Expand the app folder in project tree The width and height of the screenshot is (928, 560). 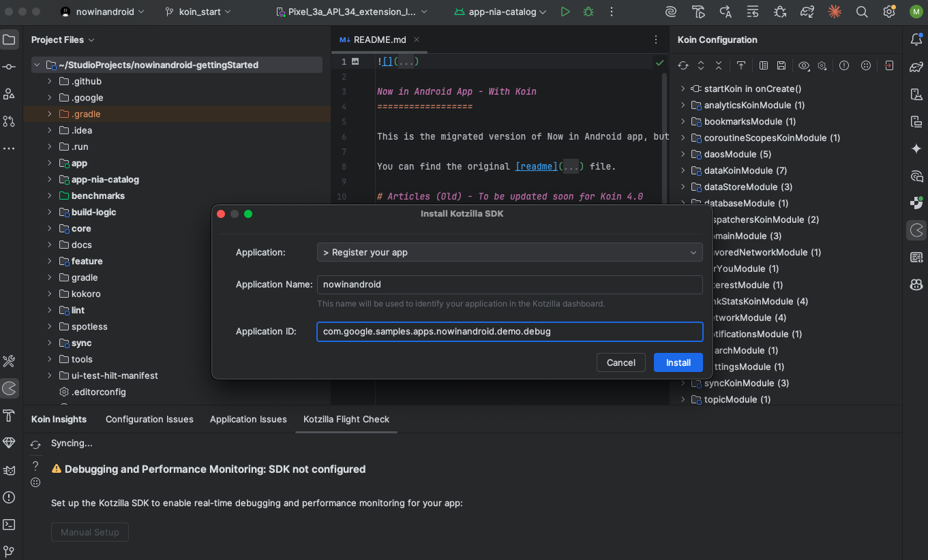(x=50, y=163)
